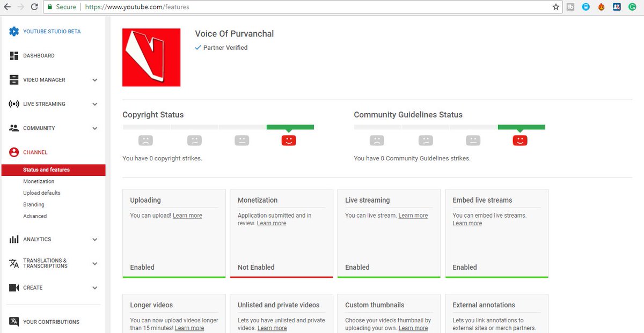Image resolution: width=644 pixels, height=333 pixels.
Task: Expand the Create menu chevron
Action: click(x=95, y=288)
